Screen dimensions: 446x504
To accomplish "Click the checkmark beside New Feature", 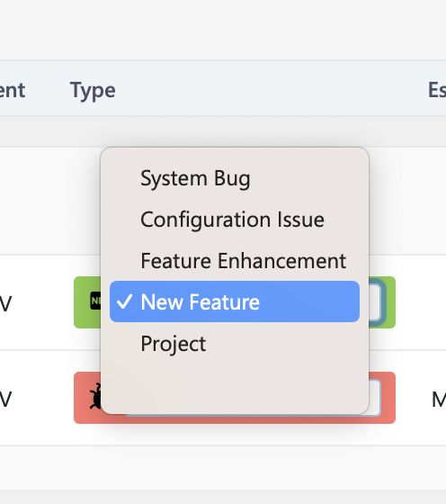I will [124, 301].
